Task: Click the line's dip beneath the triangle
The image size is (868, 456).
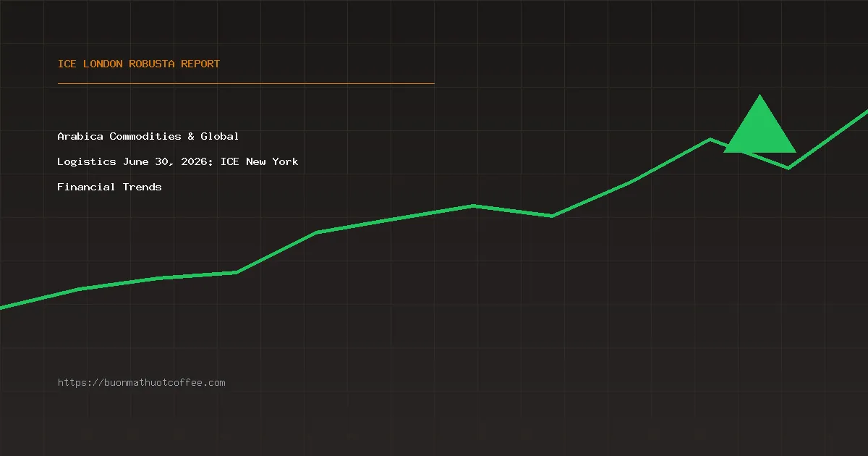Action: click(x=788, y=168)
